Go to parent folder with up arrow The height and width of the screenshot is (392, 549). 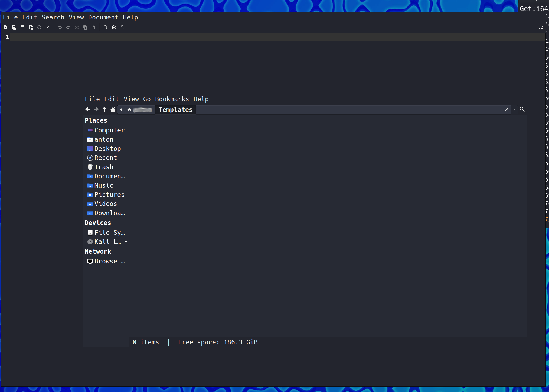pyautogui.click(x=104, y=109)
